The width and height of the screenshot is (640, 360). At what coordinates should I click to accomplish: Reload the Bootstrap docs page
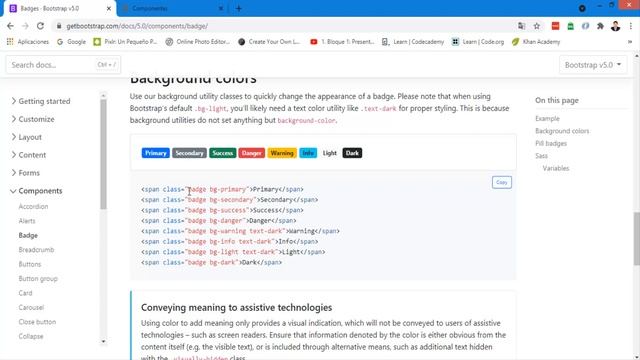coord(40,26)
